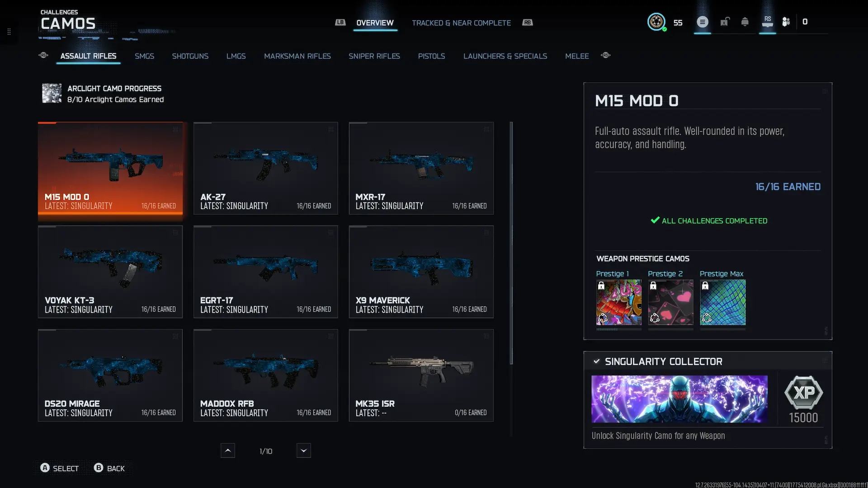
Task: Open the notifications bell icon
Action: 745,22
